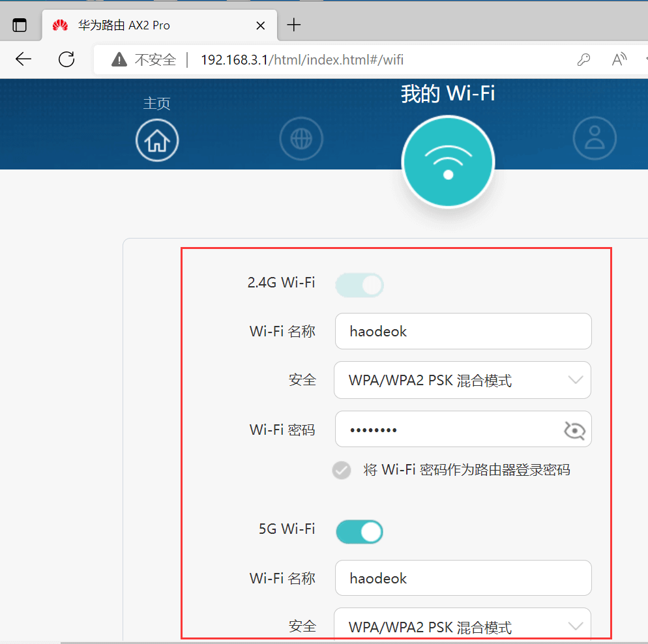
Task: Edit the 2.4G Wi-Fi 名称 field
Action: (464, 331)
